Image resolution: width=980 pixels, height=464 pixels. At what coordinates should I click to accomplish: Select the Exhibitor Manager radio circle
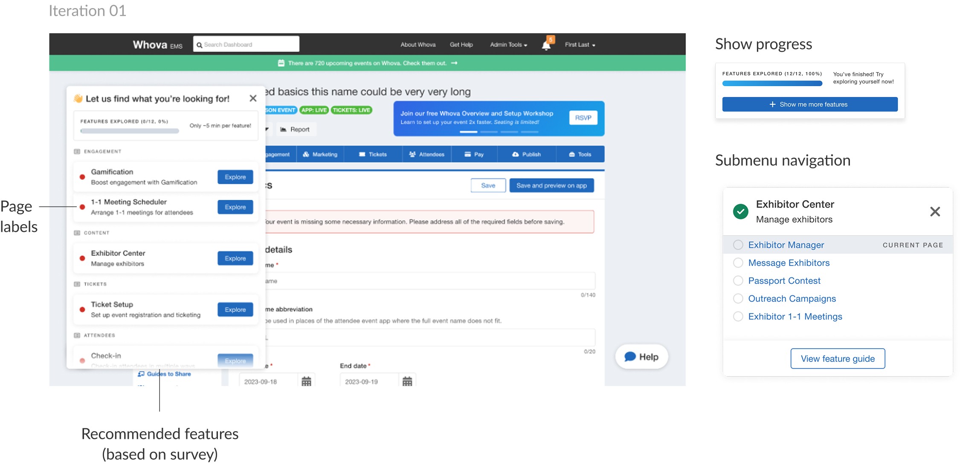point(738,245)
